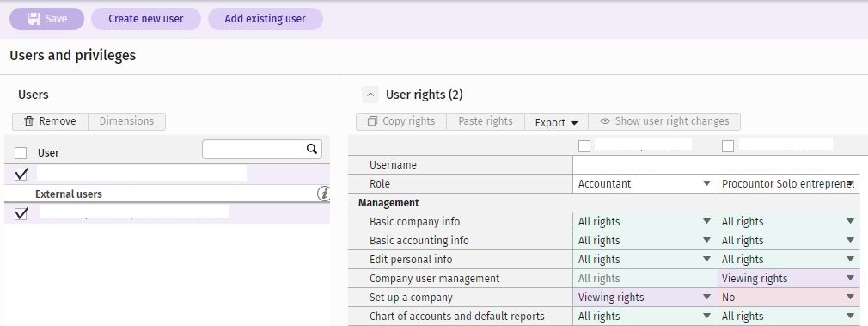Click the Role row label

coord(380,183)
